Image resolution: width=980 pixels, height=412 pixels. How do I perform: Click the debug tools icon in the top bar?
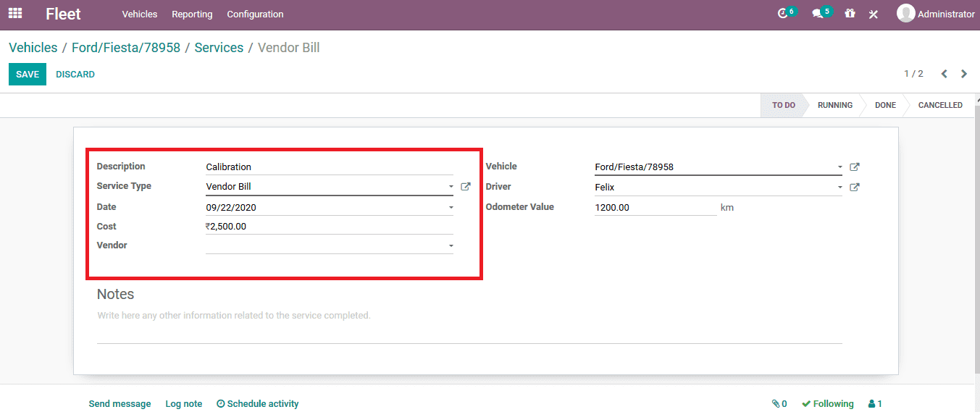tap(874, 14)
